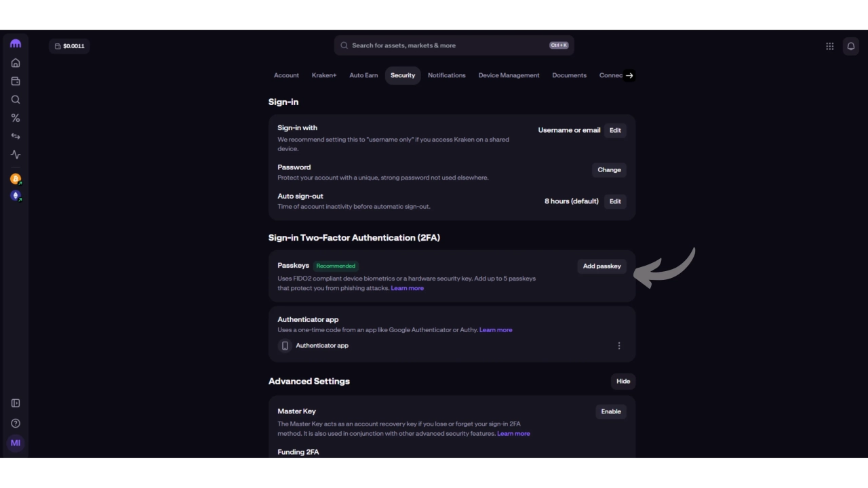Focus the assets and markets search field

(x=448, y=45)
